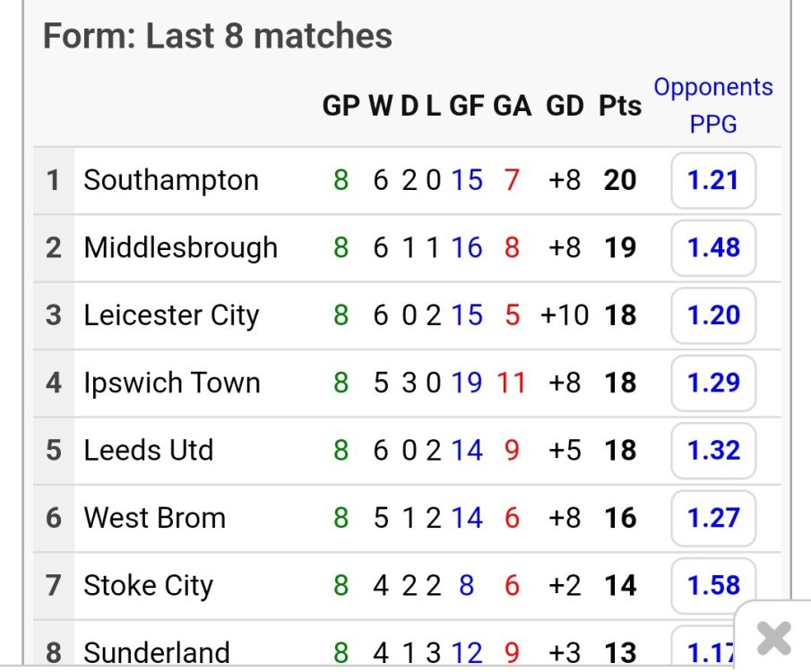Screen dimensions: 811x672
Task: Close the overlay with the X icon
Action: pyautogui.click(x=773, y=638)
